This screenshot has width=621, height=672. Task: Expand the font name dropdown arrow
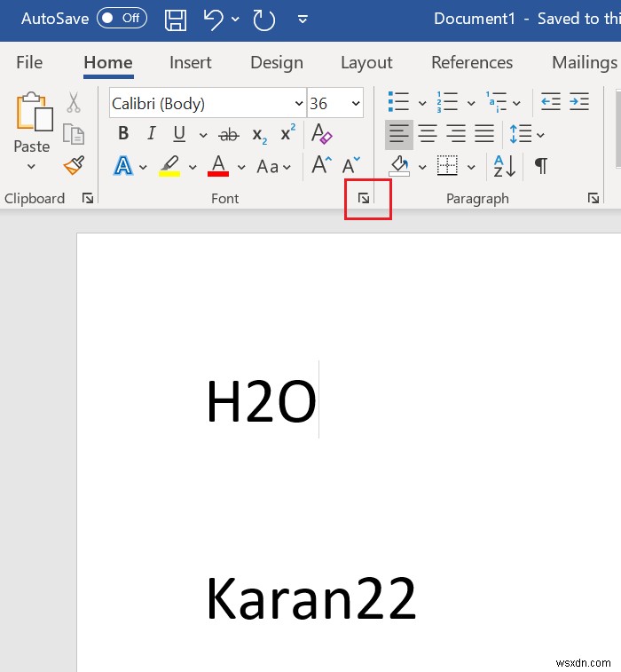pos(299,103)
